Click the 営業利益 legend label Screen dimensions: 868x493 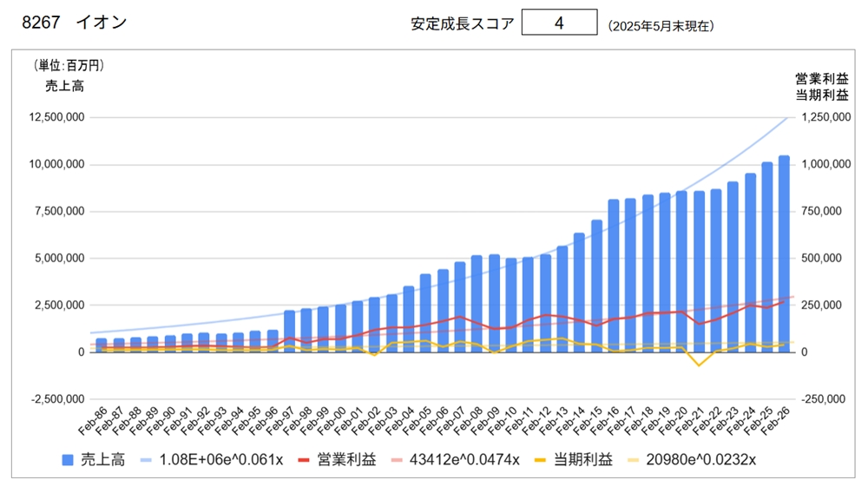click(x=346, y=460)
